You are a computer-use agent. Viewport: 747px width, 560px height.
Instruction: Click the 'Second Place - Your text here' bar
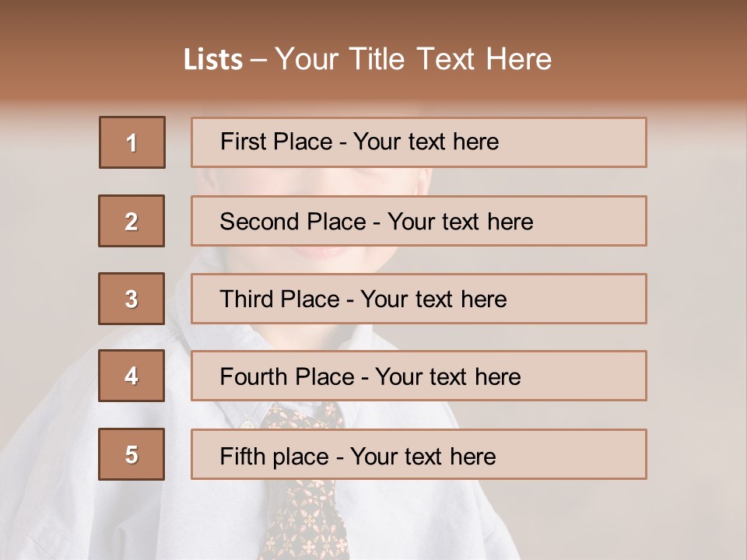[419, 221]
